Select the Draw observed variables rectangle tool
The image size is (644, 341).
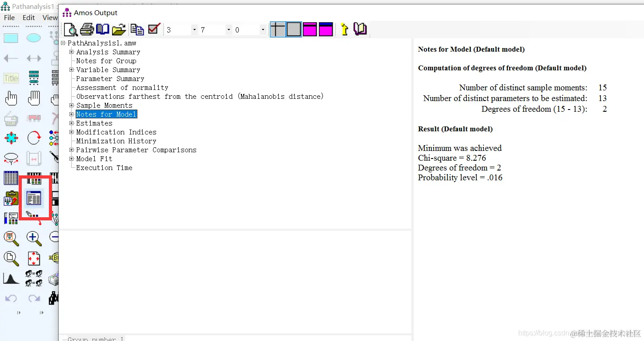(x=11, y=38)
